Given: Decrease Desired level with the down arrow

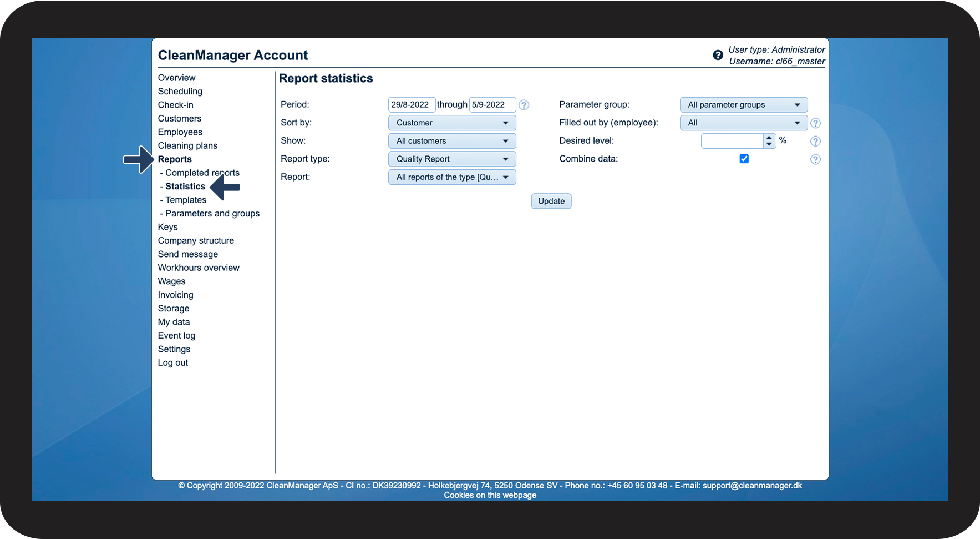Looking at the screenshot, I should [x=769, y=144].
